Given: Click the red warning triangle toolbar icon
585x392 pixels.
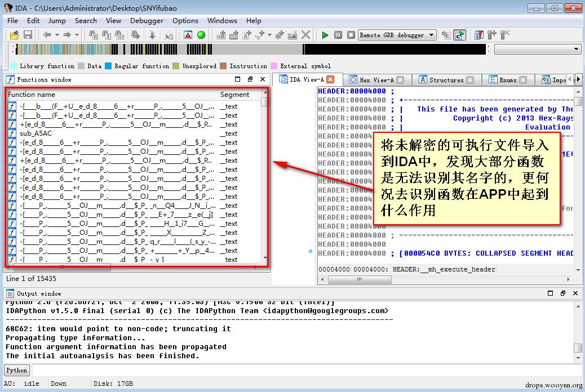Looking at the screenshot, I should [x=188, y=35].
